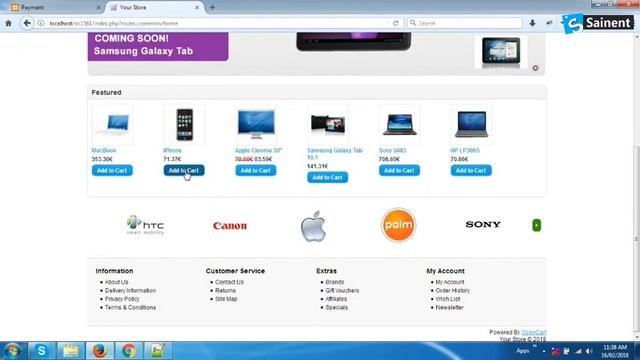Click the Palm brand logo
The width and height of the screenshot is (640, 360).
tap(398, 225)
